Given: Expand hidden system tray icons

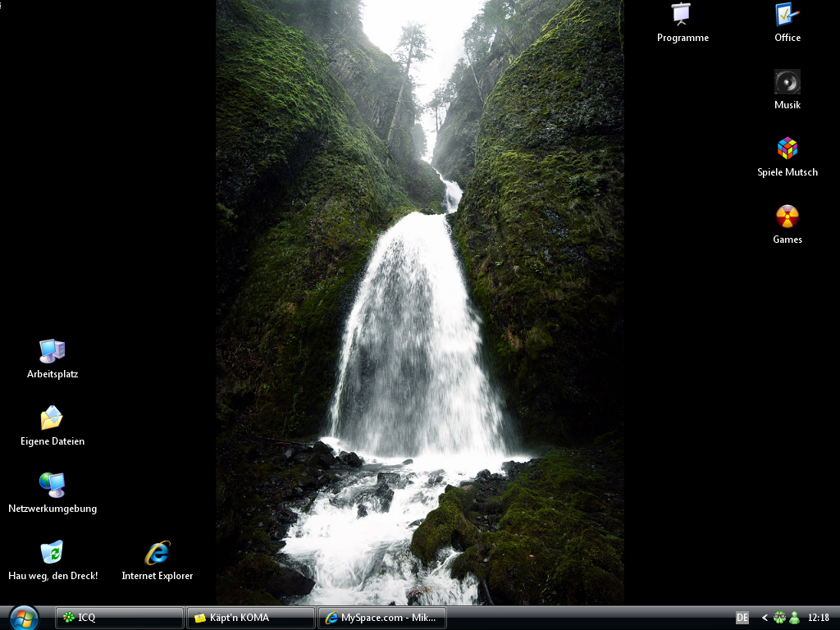Looking at the screenshot, I should point(765,618).
